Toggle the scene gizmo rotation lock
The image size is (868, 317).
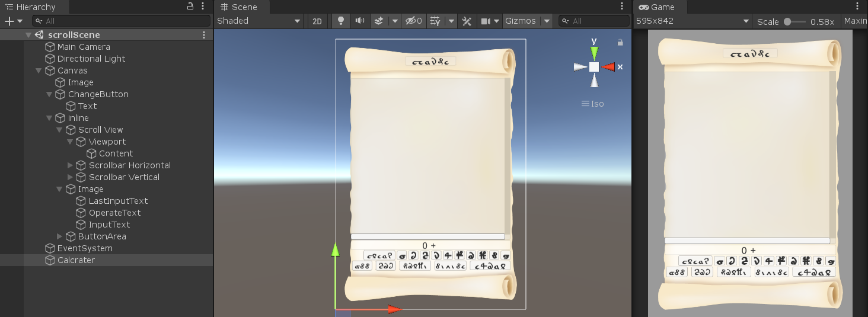(x=620, y=42)
